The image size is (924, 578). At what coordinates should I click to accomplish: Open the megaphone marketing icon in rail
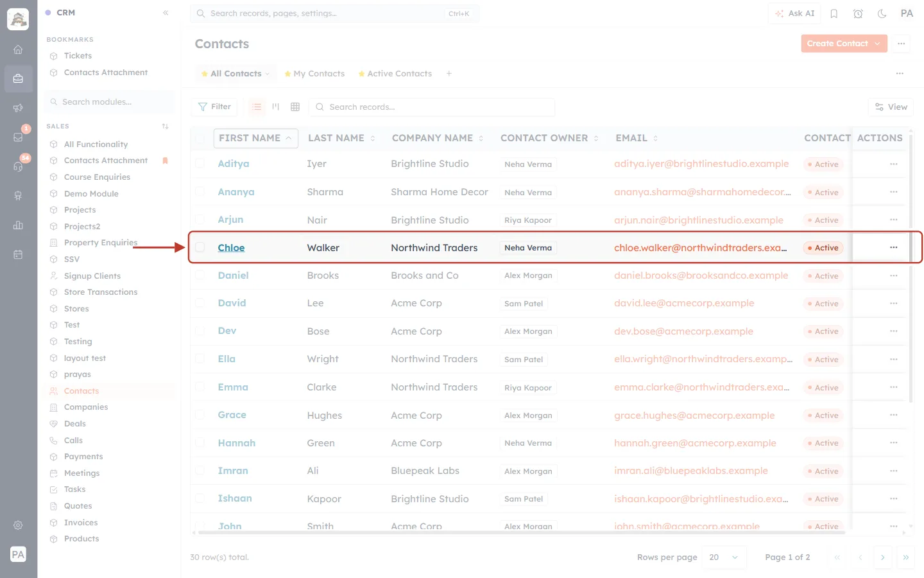tap(18, 108)
